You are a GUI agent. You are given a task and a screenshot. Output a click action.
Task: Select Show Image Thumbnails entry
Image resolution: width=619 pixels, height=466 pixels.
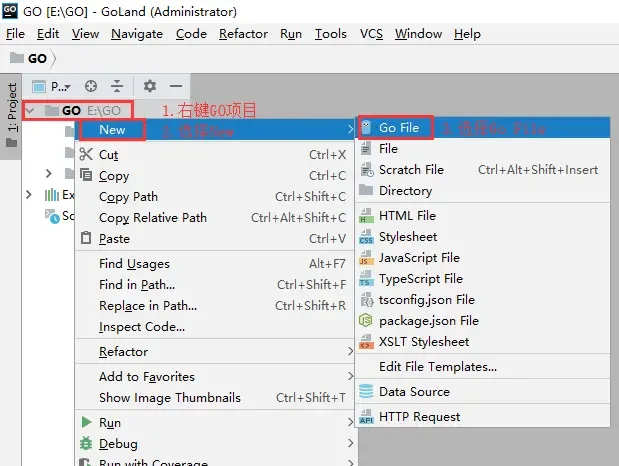click(x=213, y=397)
